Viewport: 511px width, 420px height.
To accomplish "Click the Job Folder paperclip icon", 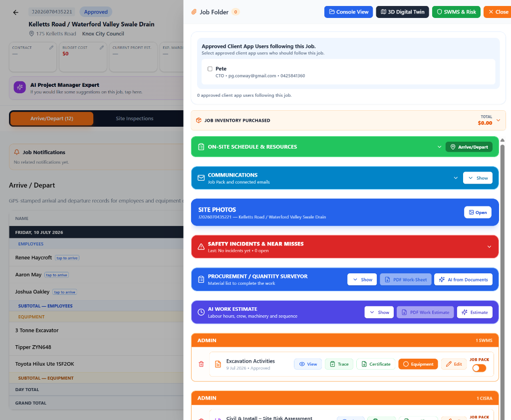I will click(194, 12).
